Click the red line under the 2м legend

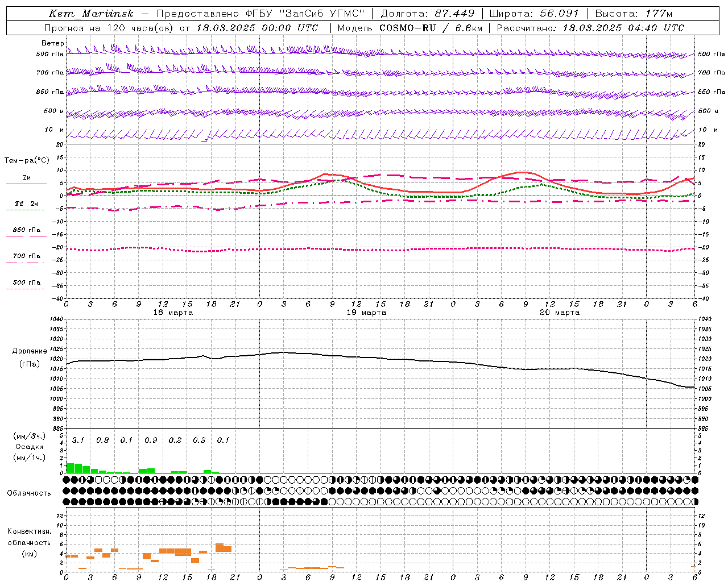[26, 184]
